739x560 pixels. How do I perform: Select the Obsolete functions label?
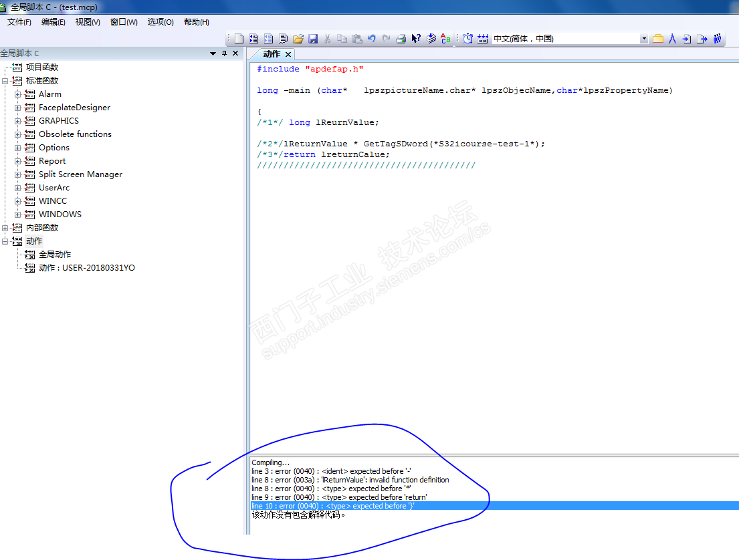pyautogui.click(x=75, y=134)
